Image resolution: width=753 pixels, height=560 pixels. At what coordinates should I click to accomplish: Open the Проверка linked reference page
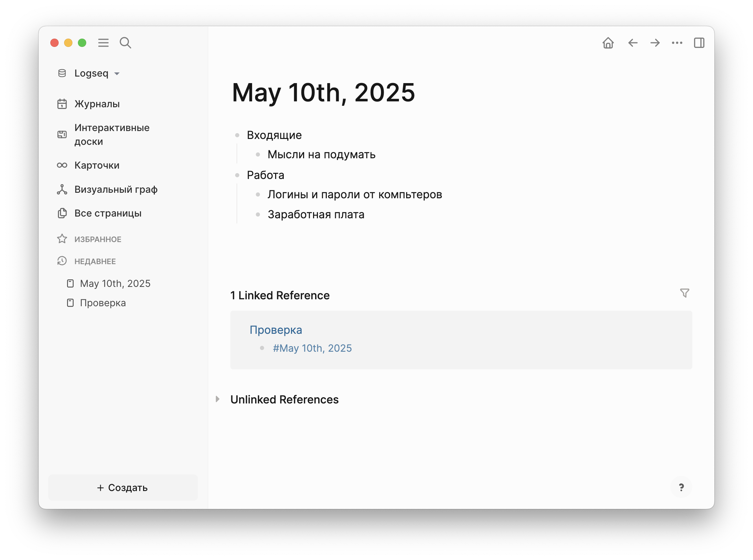(x=275, y=330)
